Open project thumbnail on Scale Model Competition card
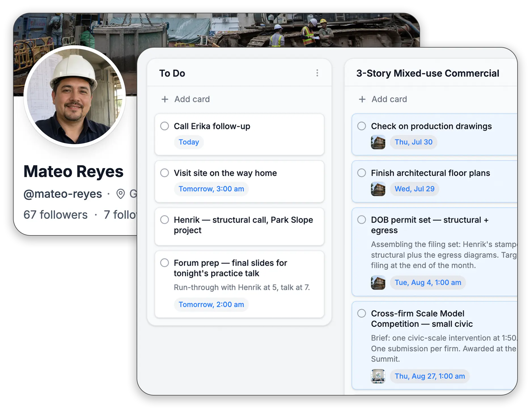This screenshot has height=408, width=532. click(378, 376)
